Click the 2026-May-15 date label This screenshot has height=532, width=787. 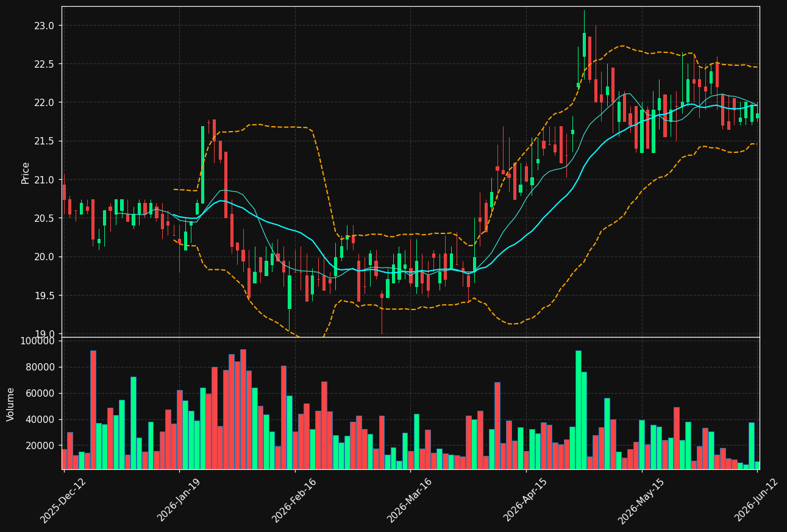click(x=641, y=500)
